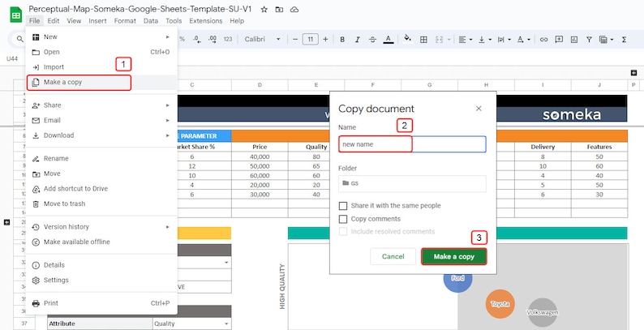Expand the Share submenu
The image size is (644, 330).
point(101,105)
